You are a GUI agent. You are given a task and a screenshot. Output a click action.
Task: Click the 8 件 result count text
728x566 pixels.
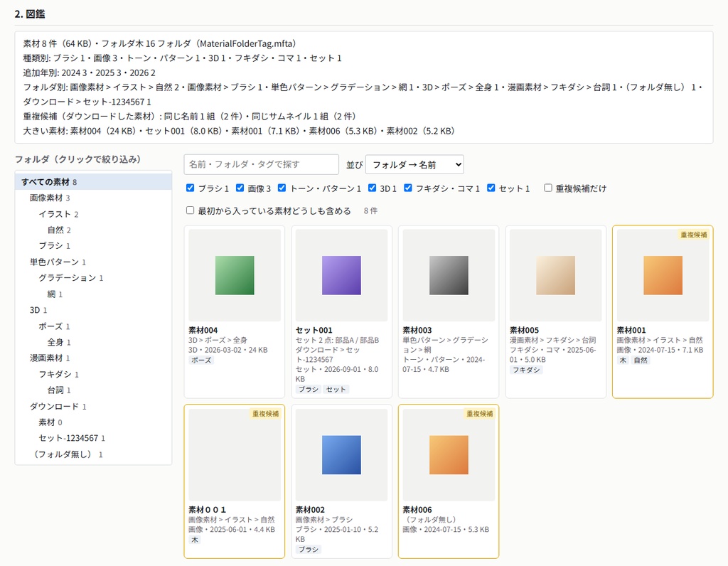pyautogui.click(x=370, y=210)
